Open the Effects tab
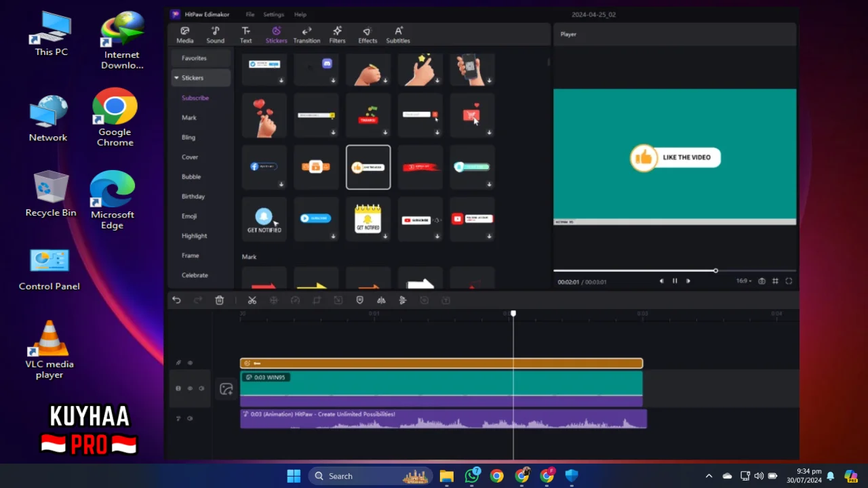868x488 pixels. [368, 35]
